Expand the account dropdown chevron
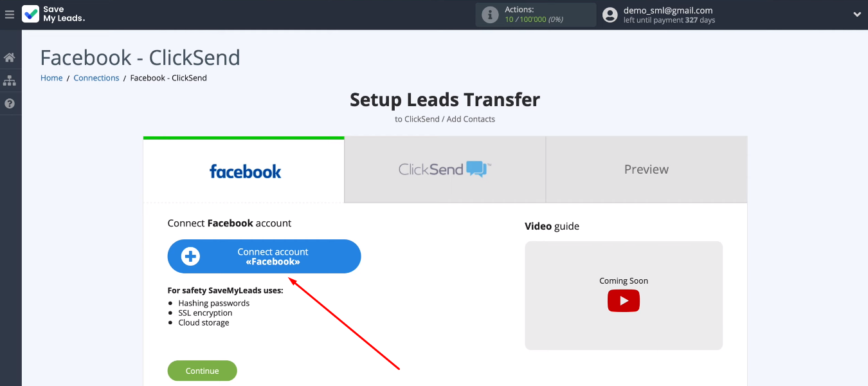Viewport: 868px width, 386px height. pos(857,14)
